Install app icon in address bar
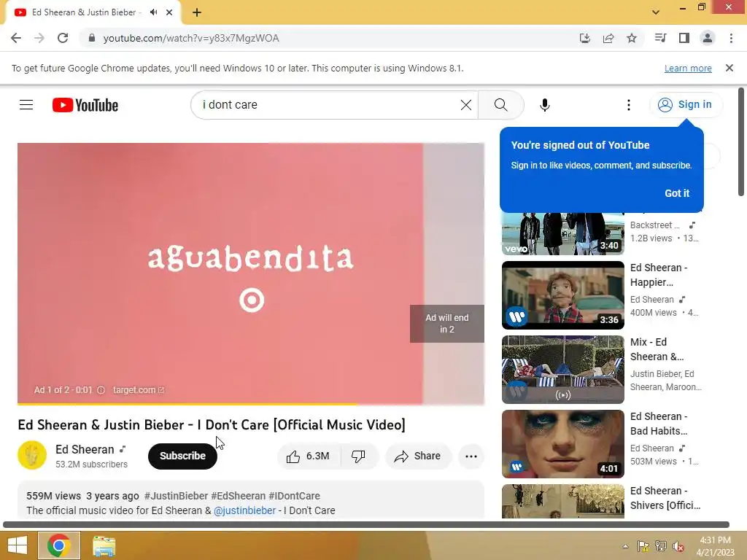This screenshot has height=560, width=747. [584, 38]
